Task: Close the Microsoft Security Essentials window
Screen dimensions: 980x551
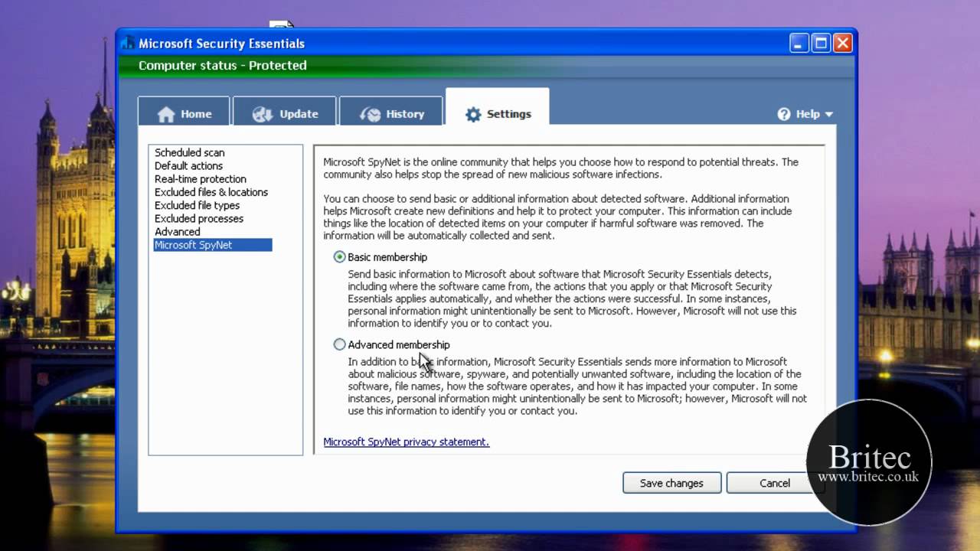Action: click(x=842, y=43)
